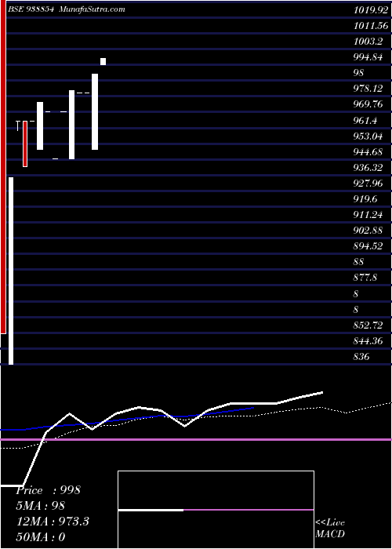
Task: Click the MunafaSutra.com watermark text
Action: coord(93,9)
